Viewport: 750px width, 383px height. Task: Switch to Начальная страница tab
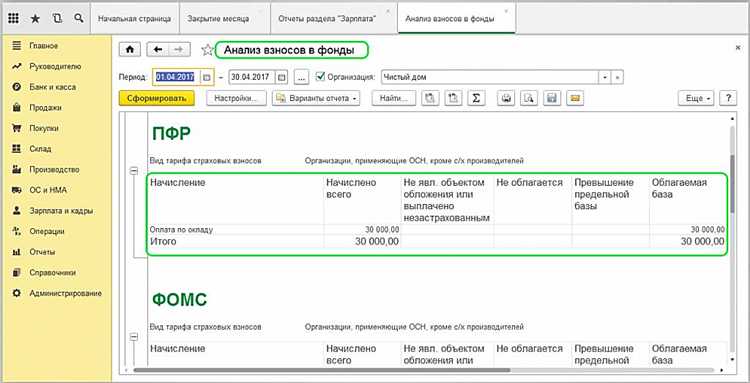pyautogui.click(x=134, y=19)
